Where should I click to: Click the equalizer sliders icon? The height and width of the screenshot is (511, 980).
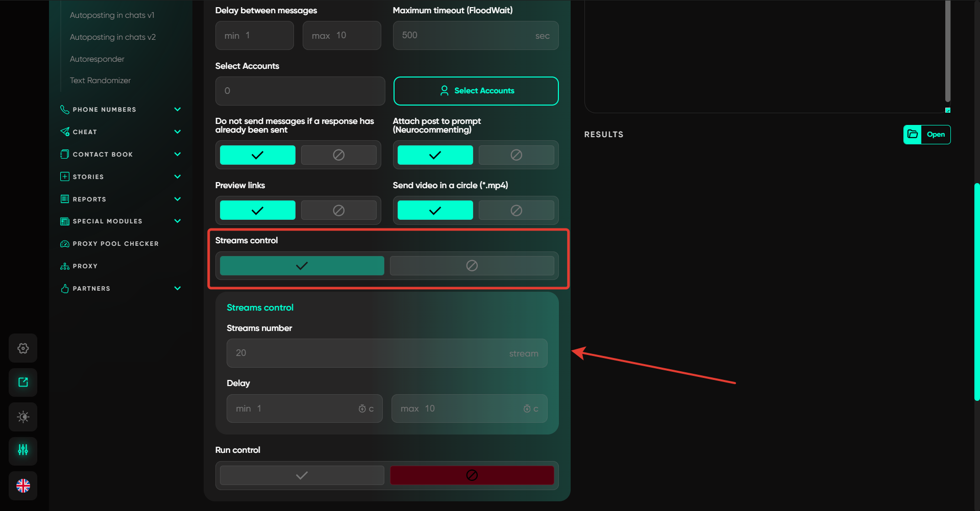[x=23, y=450]
